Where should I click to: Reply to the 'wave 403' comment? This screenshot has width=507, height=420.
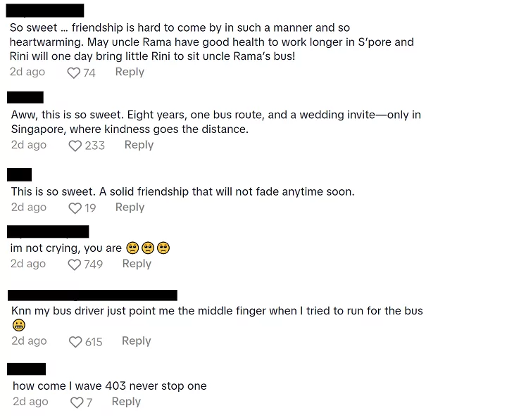127,402
